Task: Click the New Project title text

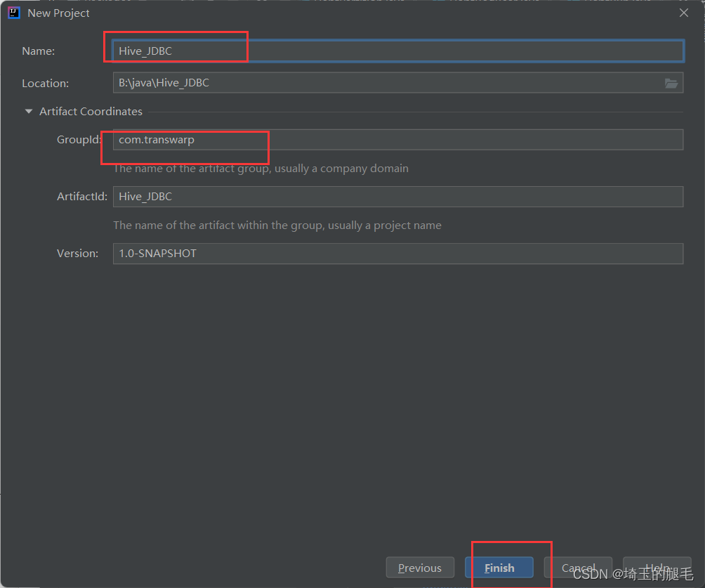Action: coord(58,13)
